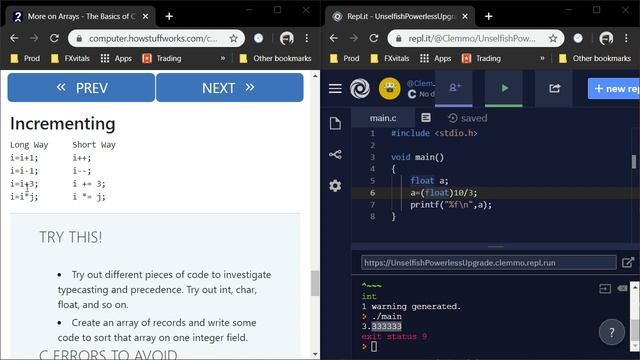Viewport: 640px width, 360px height.
Task: Open the Files panel icon in Repl.it sidebar
Action: [335, 123]
